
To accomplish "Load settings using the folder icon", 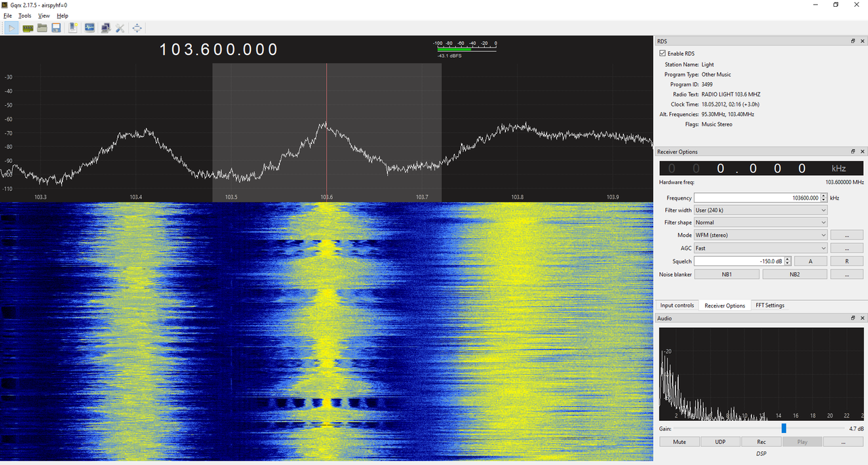I will [x=42, y=28].
